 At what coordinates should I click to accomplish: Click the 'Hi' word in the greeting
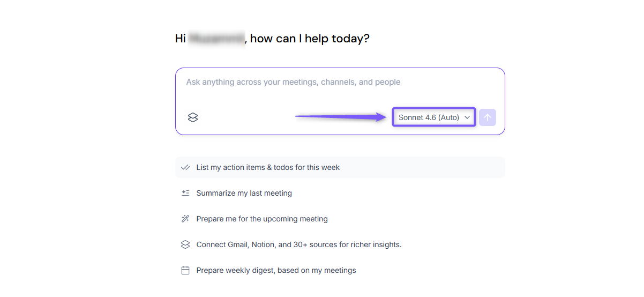pyautogui.click(x=181, y=39)
